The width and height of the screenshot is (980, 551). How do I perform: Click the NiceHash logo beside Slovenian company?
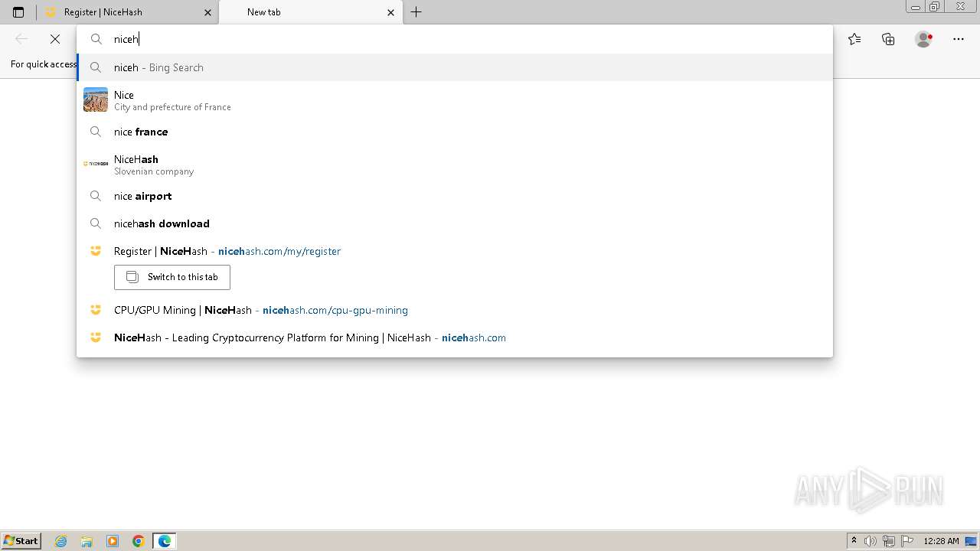point(96,164)
